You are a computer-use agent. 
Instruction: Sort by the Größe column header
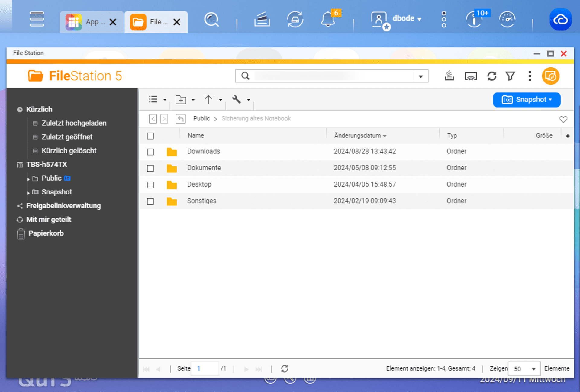point(544,136)
